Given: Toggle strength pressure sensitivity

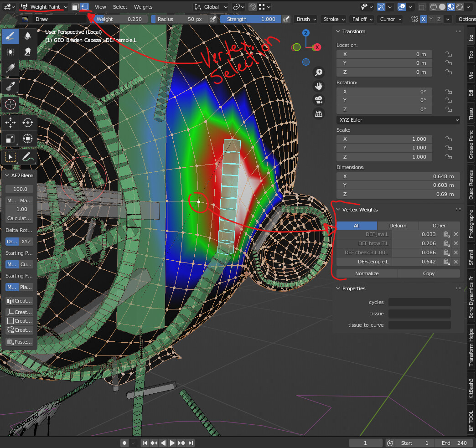Looking at the screenshot, I should [x=286, y=19].
